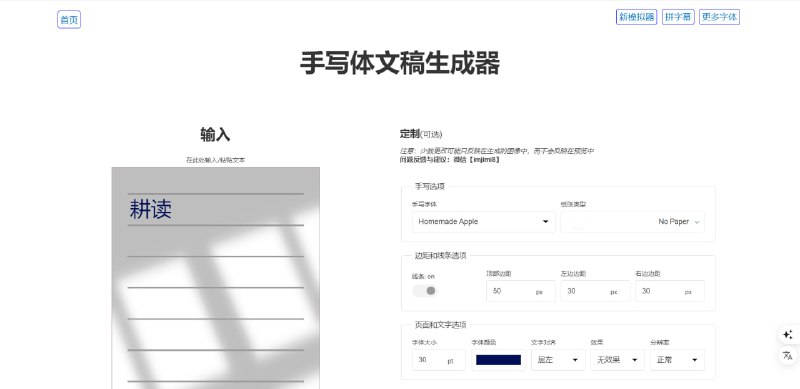The width and height of the screenshot is (800, 389).
Task: Open the 正常 resolution dropdown
Action: 677,360
